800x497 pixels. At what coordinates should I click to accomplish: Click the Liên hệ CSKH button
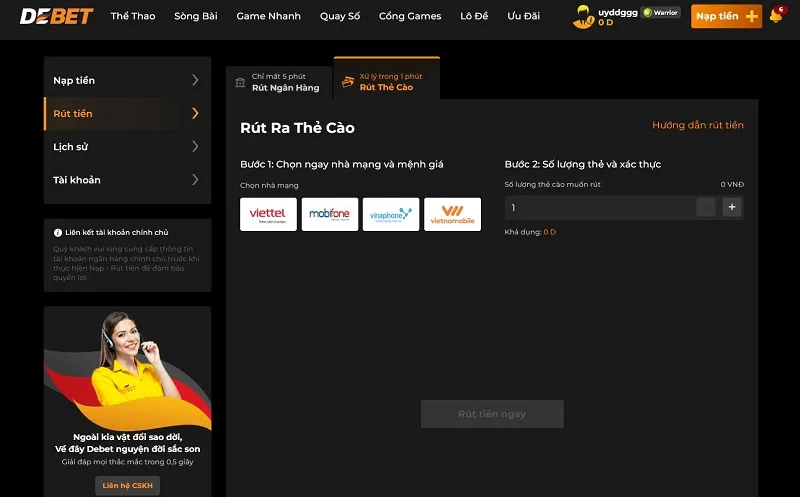(x=127, y=486)
